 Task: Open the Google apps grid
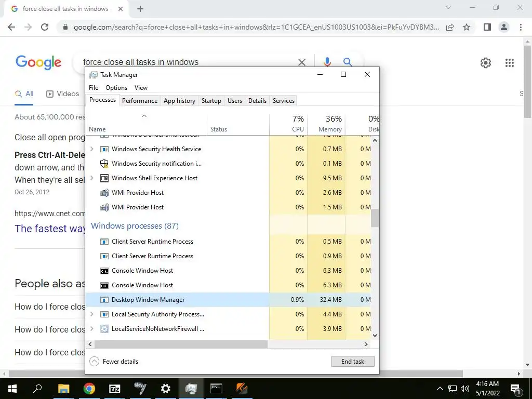click(x=510, y=63)
